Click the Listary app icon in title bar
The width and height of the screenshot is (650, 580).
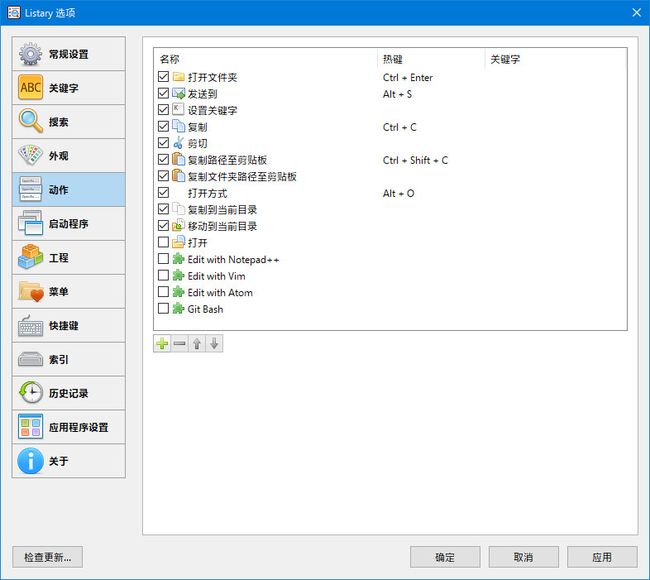(x=14, y=13)
